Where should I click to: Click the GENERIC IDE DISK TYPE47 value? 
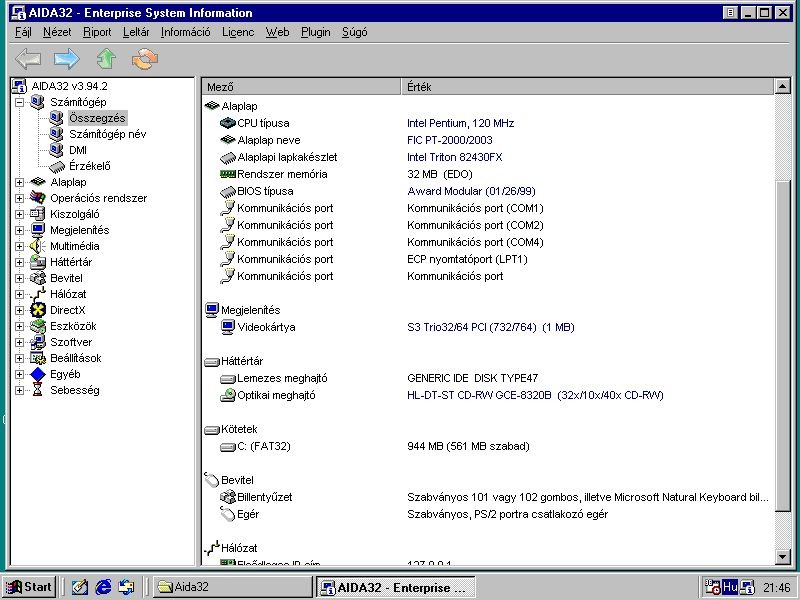click(472, 378)
